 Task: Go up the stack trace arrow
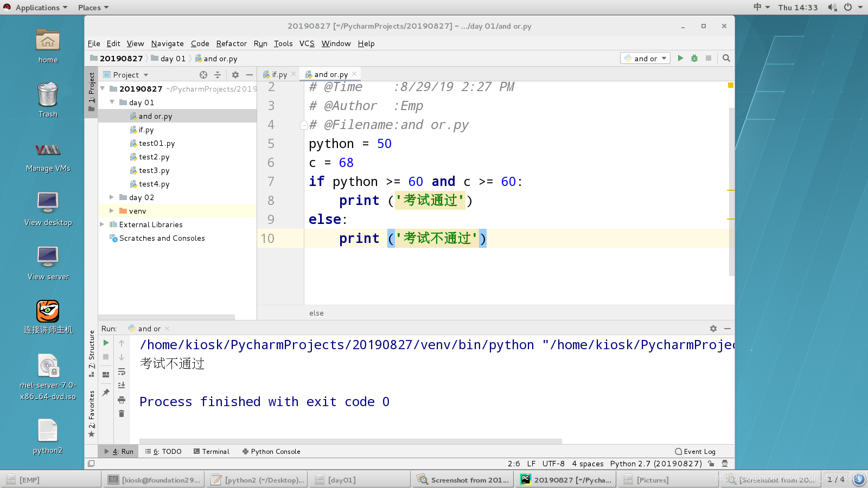(122, 343)
